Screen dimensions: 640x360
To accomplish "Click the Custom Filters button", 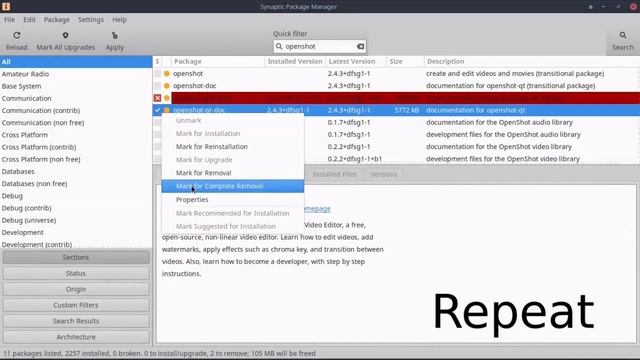I will (x=76, y=305).
